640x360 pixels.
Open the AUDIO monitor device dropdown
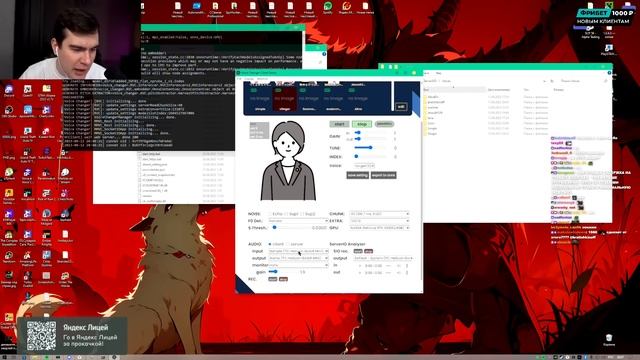(x=298, y=265)
